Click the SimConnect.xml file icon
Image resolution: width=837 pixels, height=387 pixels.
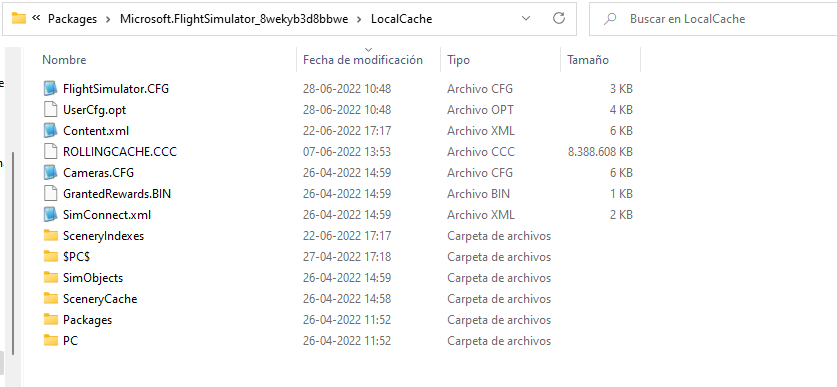click(x=50, y=215)
